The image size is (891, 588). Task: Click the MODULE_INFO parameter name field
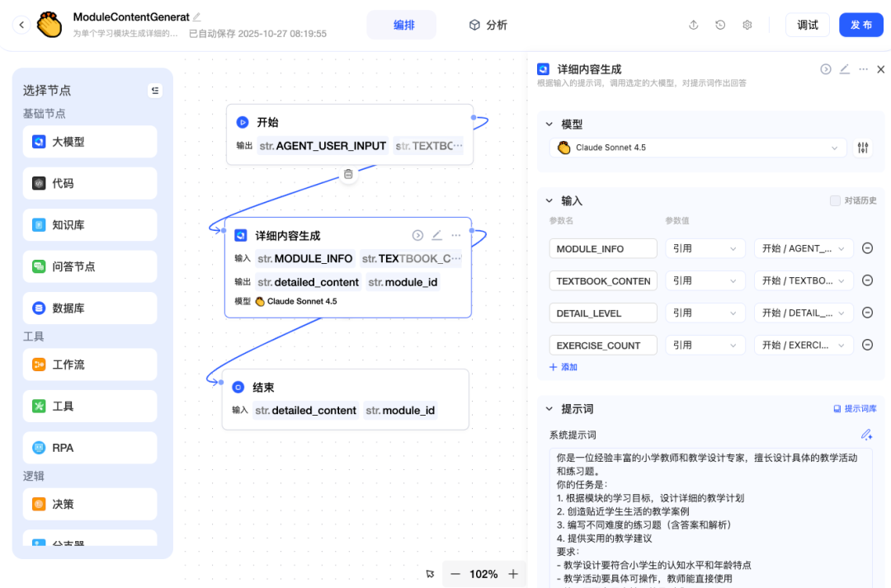pos(603,248)
